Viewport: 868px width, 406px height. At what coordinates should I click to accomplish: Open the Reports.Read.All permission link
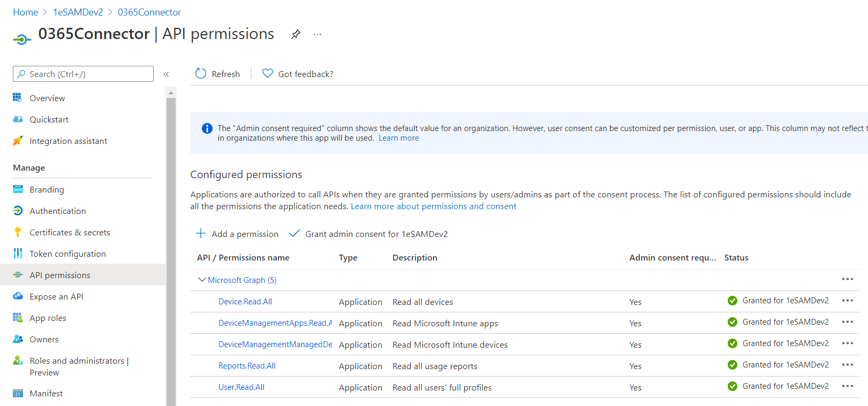(x=247, y=366)
